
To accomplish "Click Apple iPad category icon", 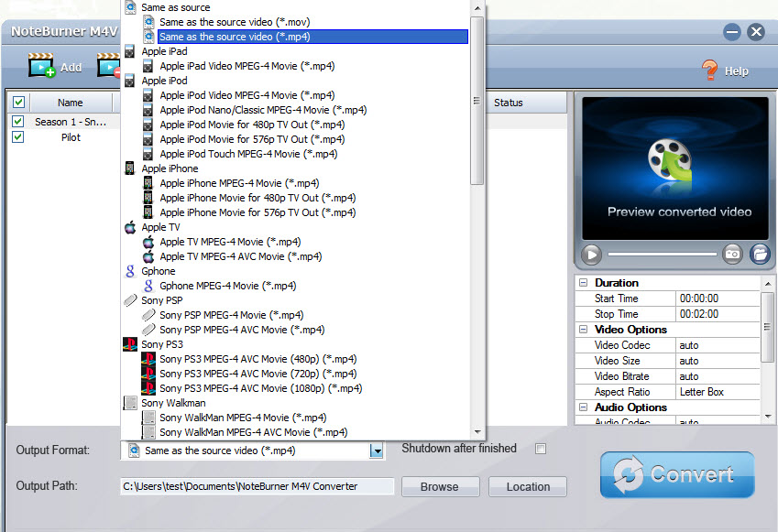I will [130, 51].
